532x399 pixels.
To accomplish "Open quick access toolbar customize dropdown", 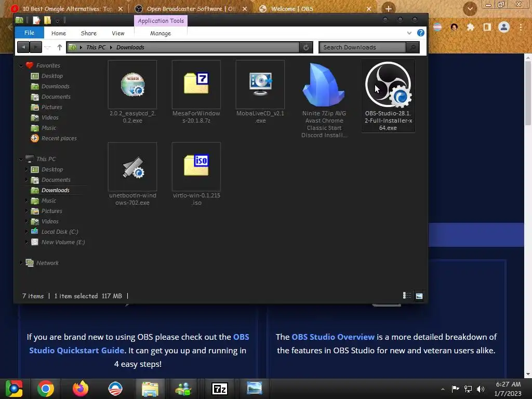I will (x=57, y=21).
